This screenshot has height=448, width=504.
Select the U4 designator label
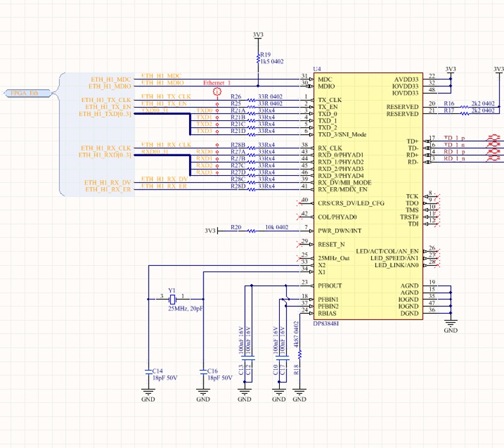coord(317,69)
